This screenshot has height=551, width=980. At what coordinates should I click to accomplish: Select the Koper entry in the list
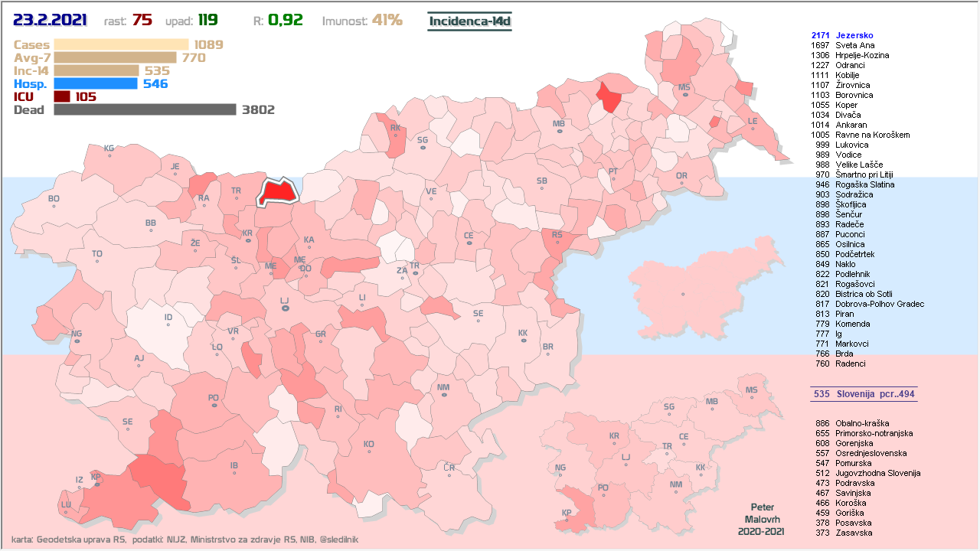(x=847, y=105)
